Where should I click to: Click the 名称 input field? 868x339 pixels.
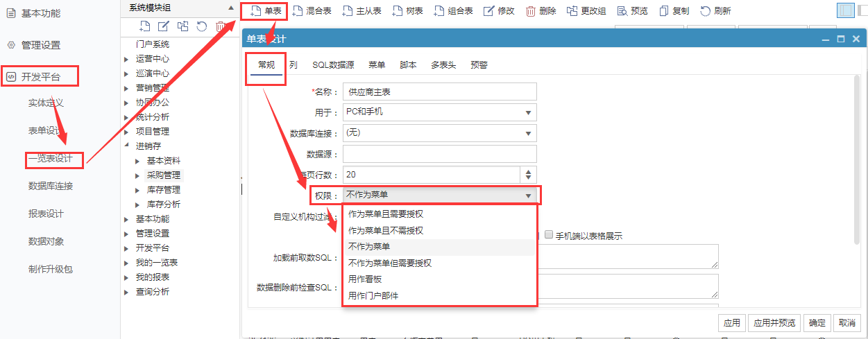click(x=440, y=92)
